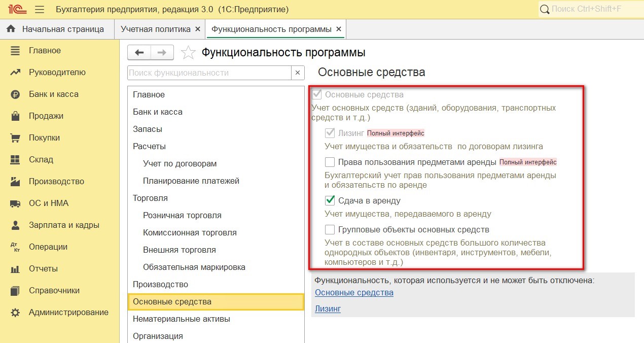
Task: Click the global search field Поиск Ctrl+Shift+F
Action: (x=590, y=10)
